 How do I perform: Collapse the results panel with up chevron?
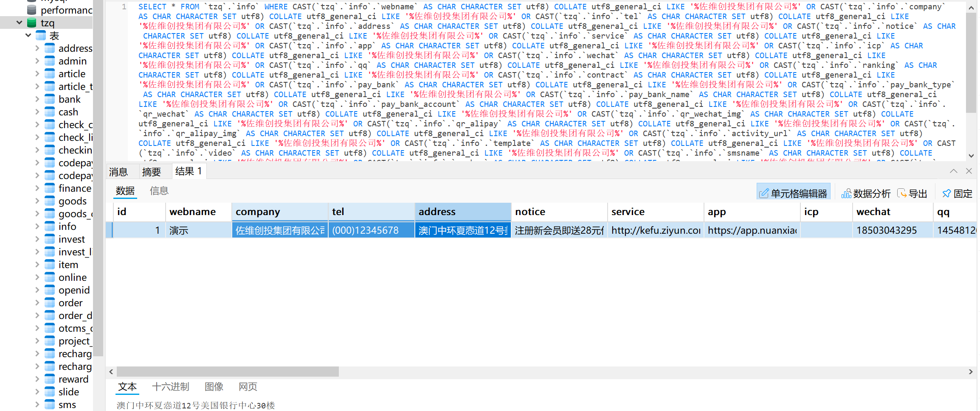(x=953, y=171)
